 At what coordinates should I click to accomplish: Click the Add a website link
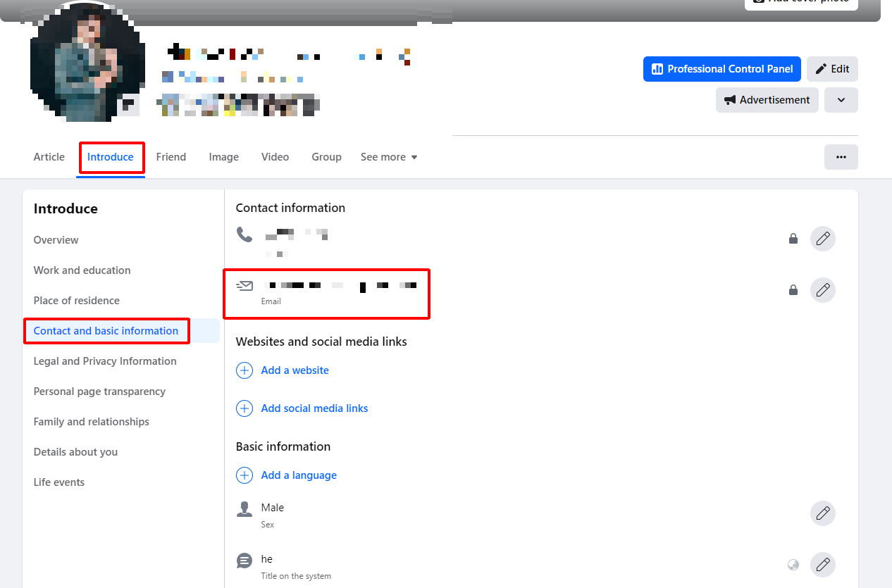[295, 370]
